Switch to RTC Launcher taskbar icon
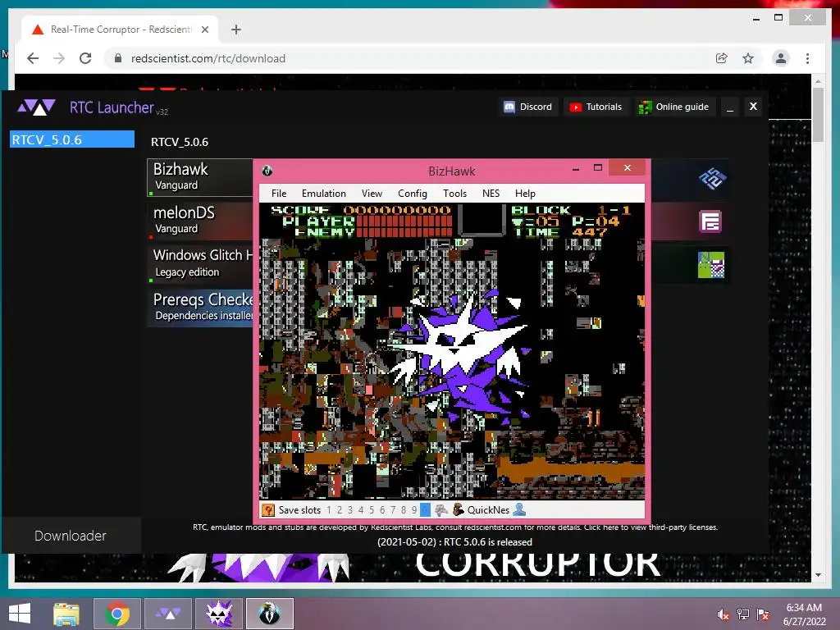 [x=168, y=614]
